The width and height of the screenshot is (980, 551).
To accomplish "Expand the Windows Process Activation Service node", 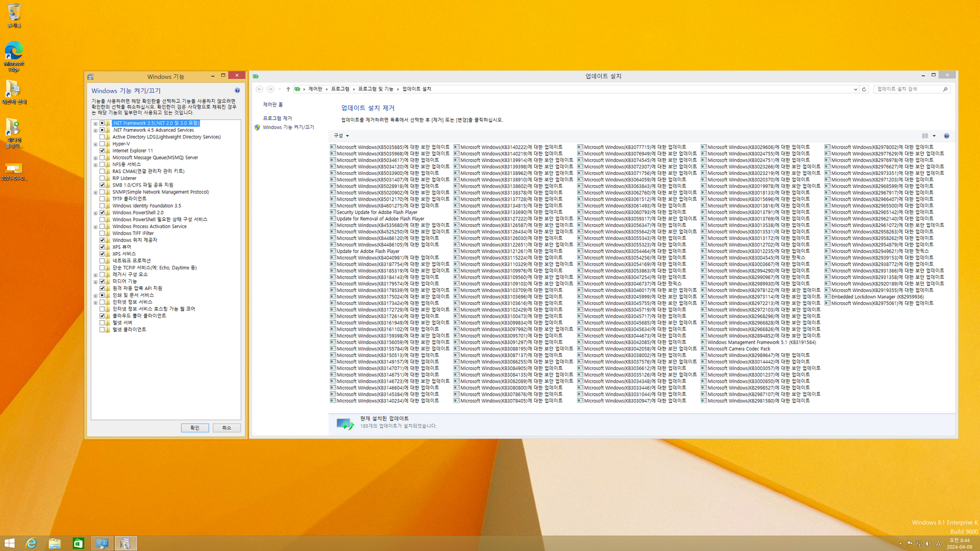I will click(96, 226).
